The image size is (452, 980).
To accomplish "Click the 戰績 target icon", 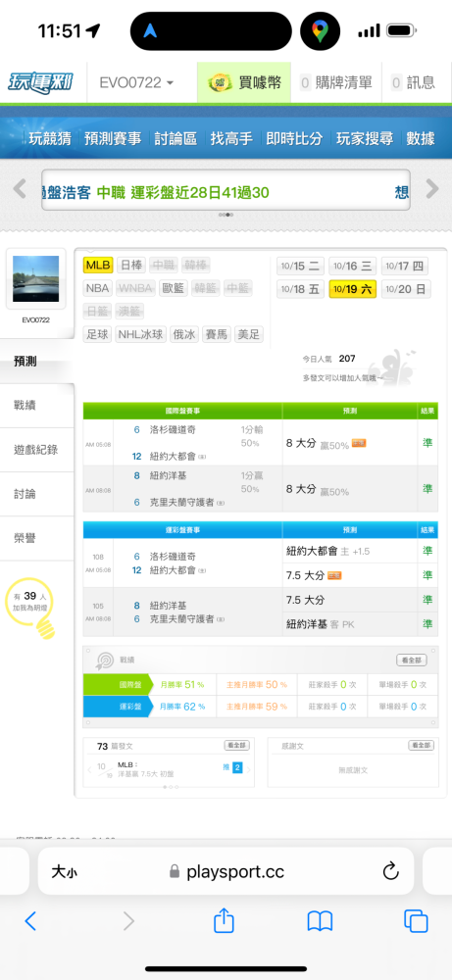I will click(104, 660).
